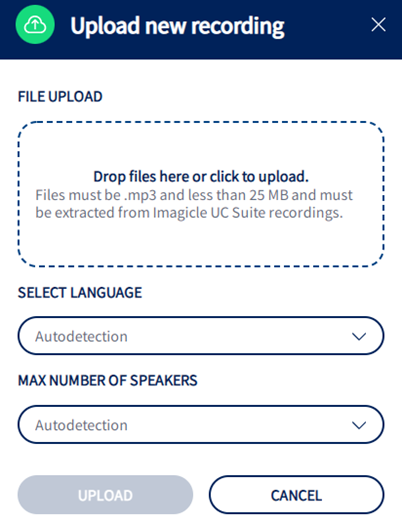The image size is (402, 522).
Task: Click the MAX NUMBER OF SPEAKERS label
Action: click(x=108, y=380)
